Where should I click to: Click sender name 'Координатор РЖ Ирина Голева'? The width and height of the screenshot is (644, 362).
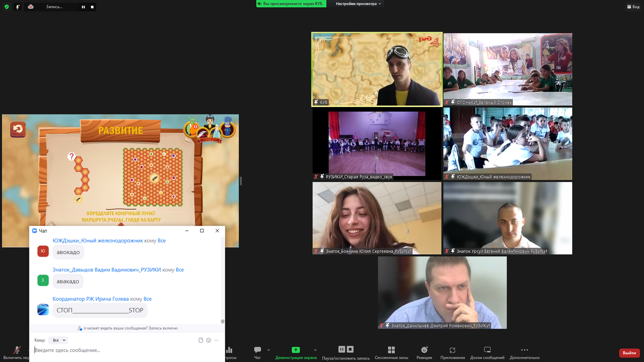[x=91, y=299]
